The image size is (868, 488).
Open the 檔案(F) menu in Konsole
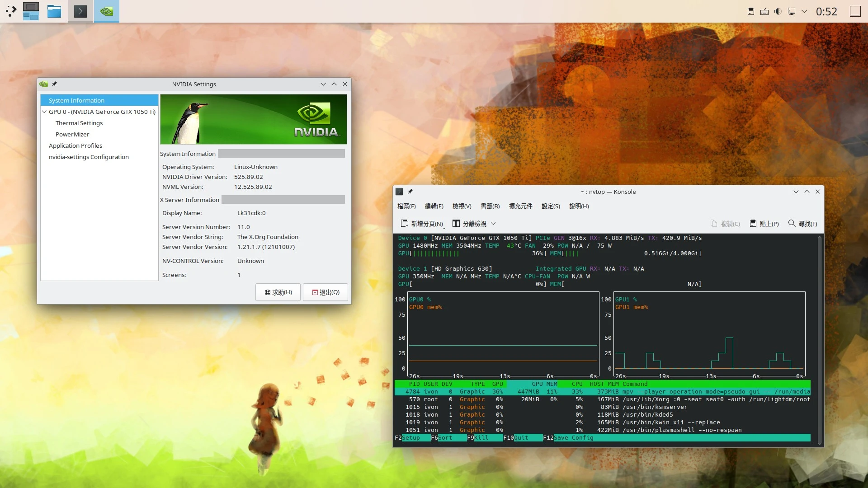[x=406, y=206]
